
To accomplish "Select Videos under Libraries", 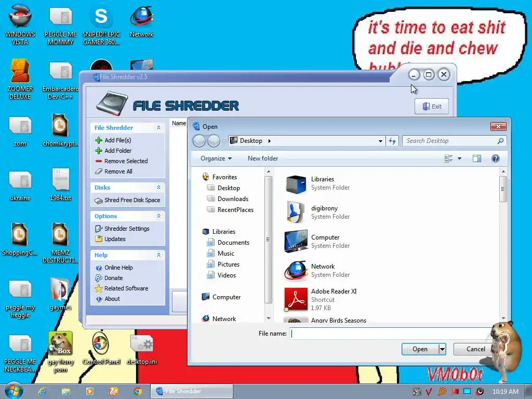I will coord(227,275).
